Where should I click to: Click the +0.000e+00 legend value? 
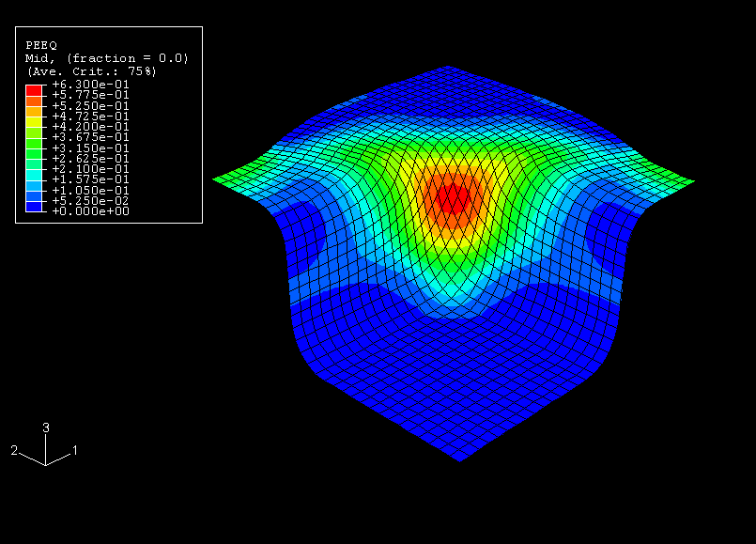click(x=91, y=211)
